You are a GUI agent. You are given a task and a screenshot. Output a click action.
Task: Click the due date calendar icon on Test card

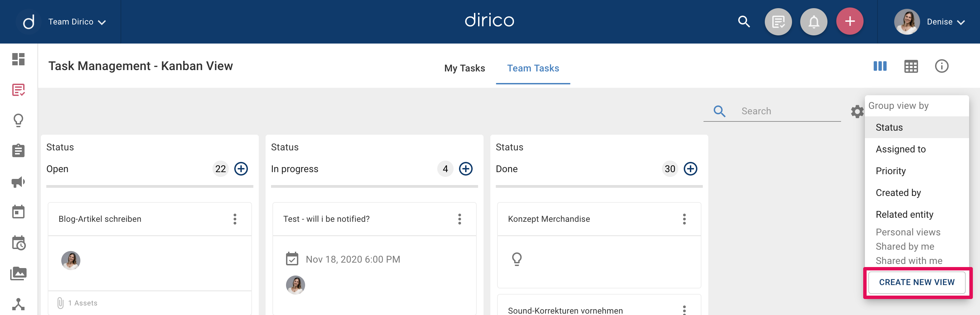pos(292,259)
